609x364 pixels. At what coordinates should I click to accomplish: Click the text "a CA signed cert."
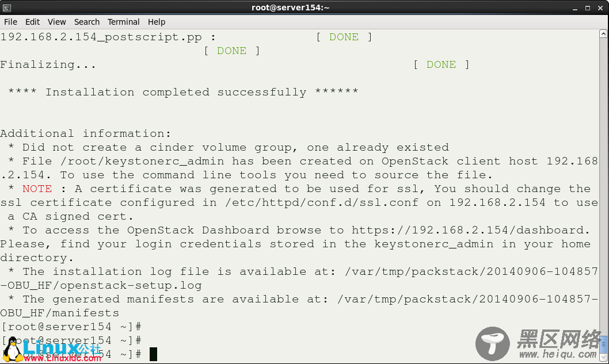click(71, 217)
